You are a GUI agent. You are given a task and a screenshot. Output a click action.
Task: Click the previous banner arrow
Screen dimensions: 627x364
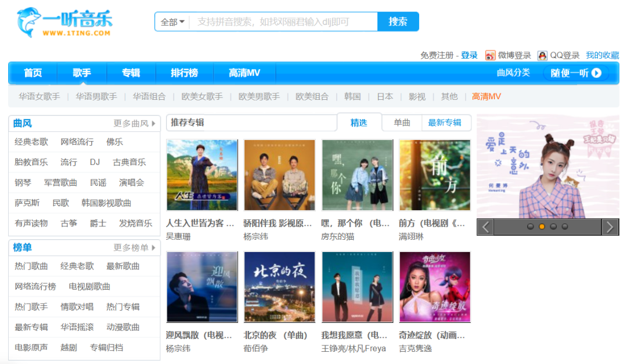485,227
